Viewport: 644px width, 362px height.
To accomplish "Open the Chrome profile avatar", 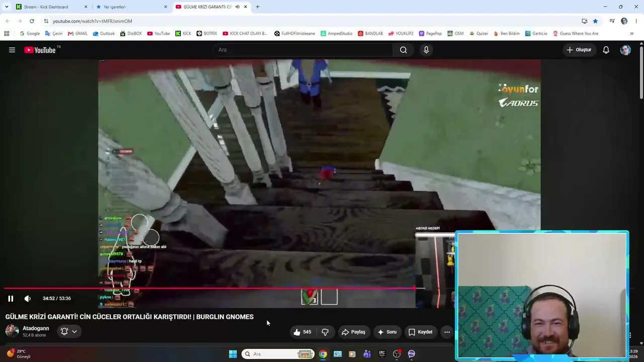I will (624, 21).
